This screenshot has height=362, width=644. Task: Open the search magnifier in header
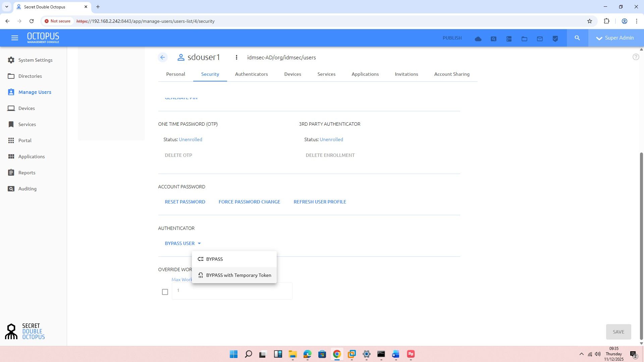click(577, 38)
